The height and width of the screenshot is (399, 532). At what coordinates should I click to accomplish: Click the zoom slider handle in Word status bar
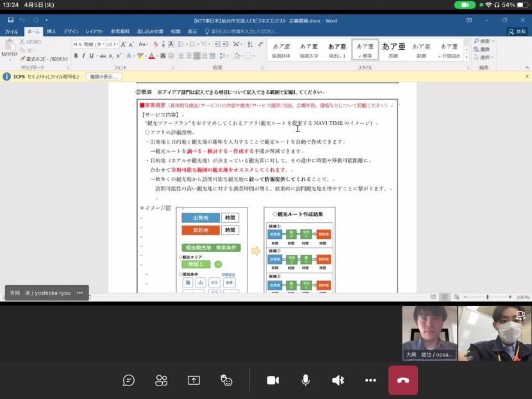pos(487,297)
